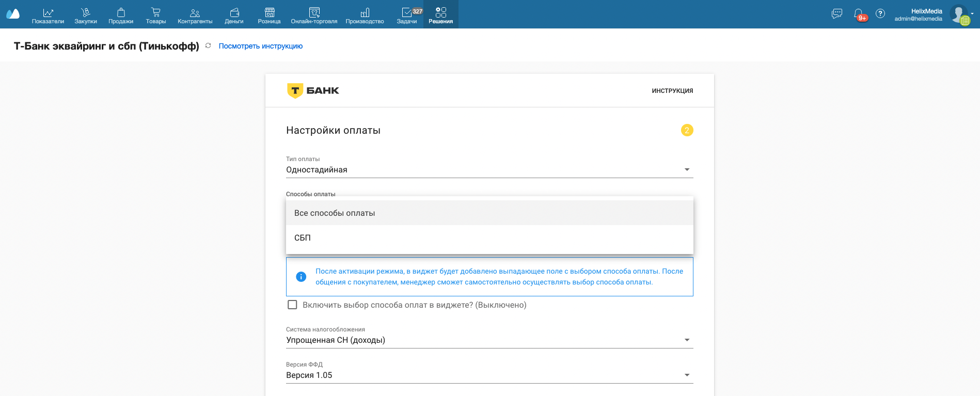Click the Посмотреть инструкцию link

pyautogui.click(x=260, y=46)
